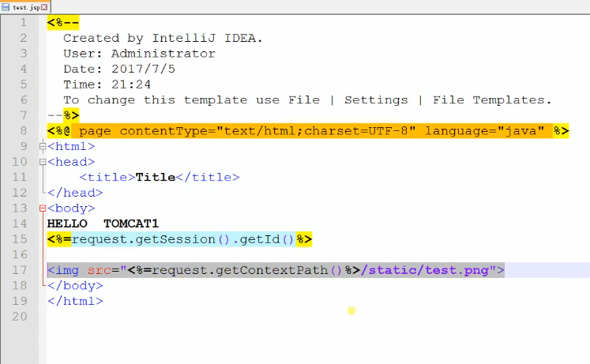Select the test.jsp file tab

tap(25, 7)
